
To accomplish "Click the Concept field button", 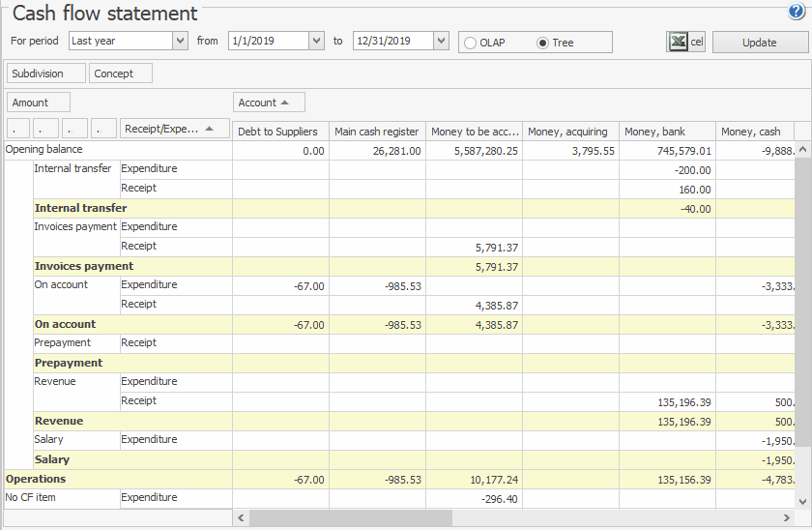I will tap(114, 74).
